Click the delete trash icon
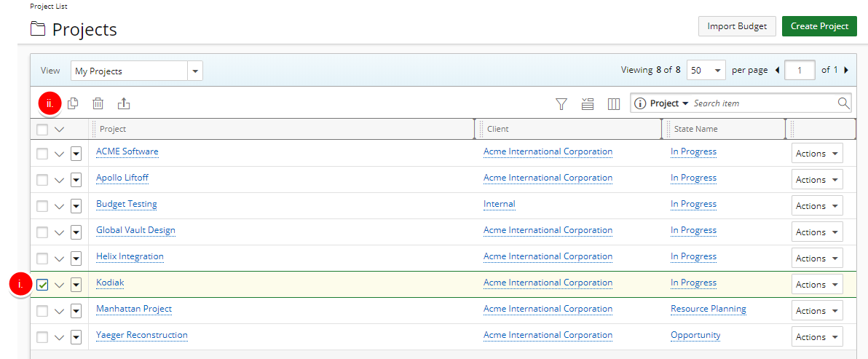 pyautogui.click(x=98, y=103)
